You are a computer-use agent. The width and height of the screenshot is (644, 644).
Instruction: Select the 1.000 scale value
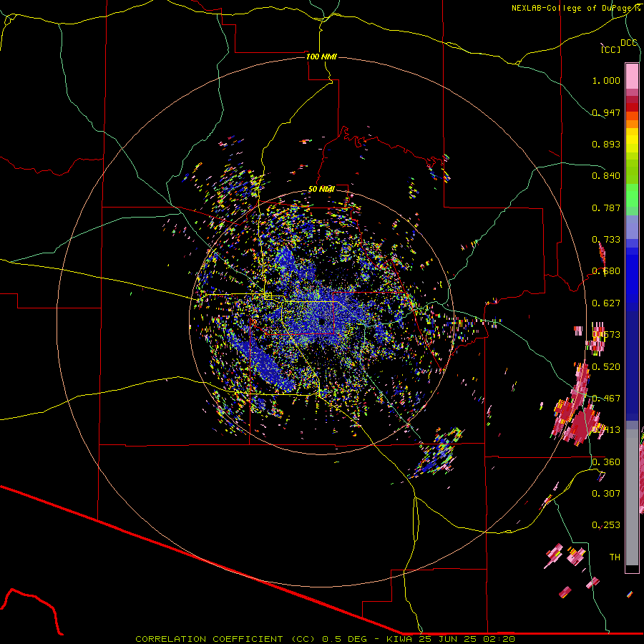[606, 80]
